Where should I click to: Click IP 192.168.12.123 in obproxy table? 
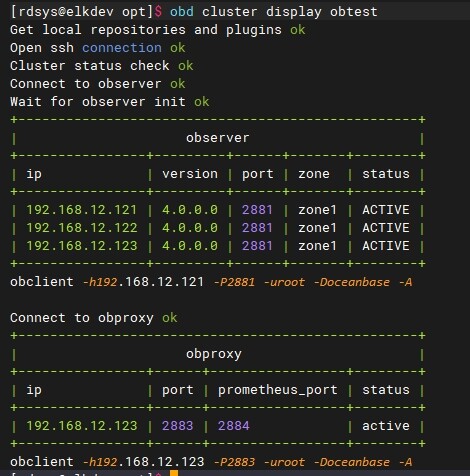click(82, 426)
